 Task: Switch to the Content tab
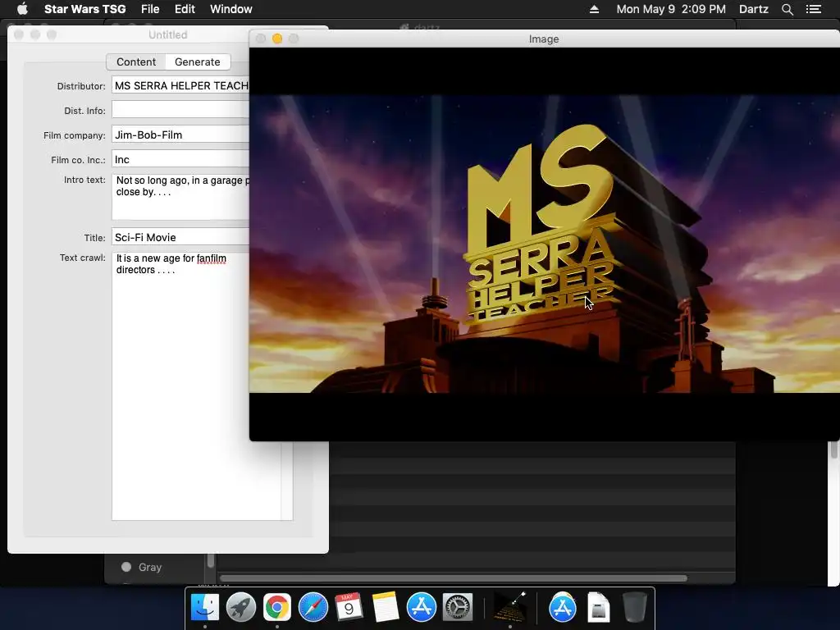point(136,62)
